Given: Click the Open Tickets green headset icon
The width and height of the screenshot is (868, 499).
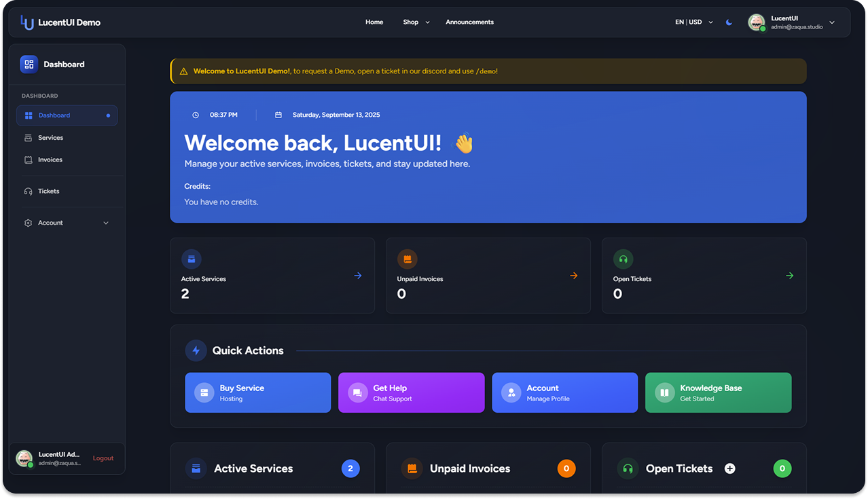Looking at the screenshot, I should (x=623, y=259).
